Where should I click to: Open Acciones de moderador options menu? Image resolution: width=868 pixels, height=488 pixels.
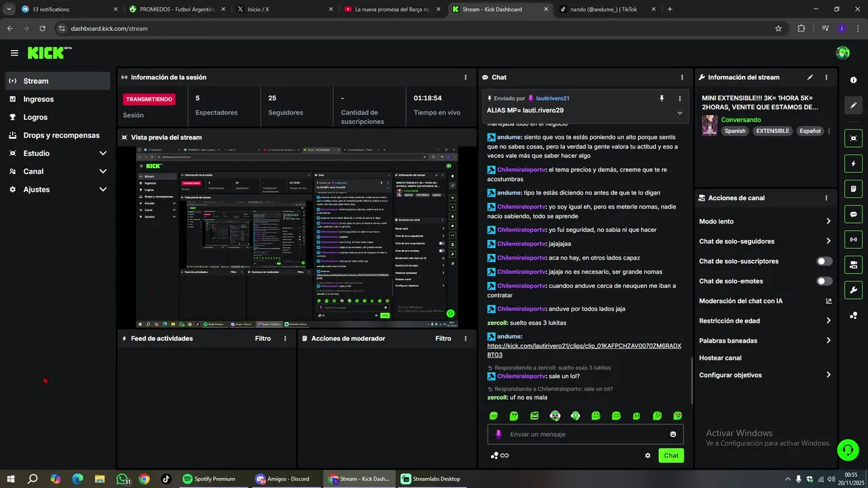[x=465, y=338]
